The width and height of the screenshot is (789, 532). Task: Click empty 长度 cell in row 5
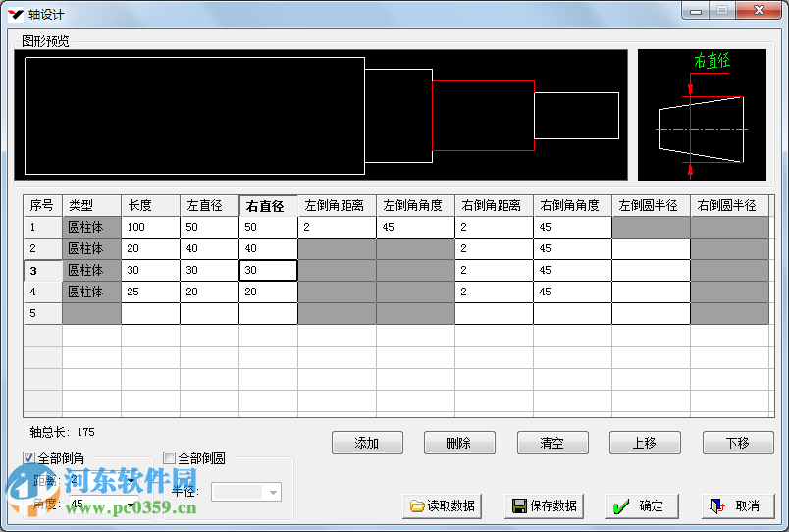[150, 313]
